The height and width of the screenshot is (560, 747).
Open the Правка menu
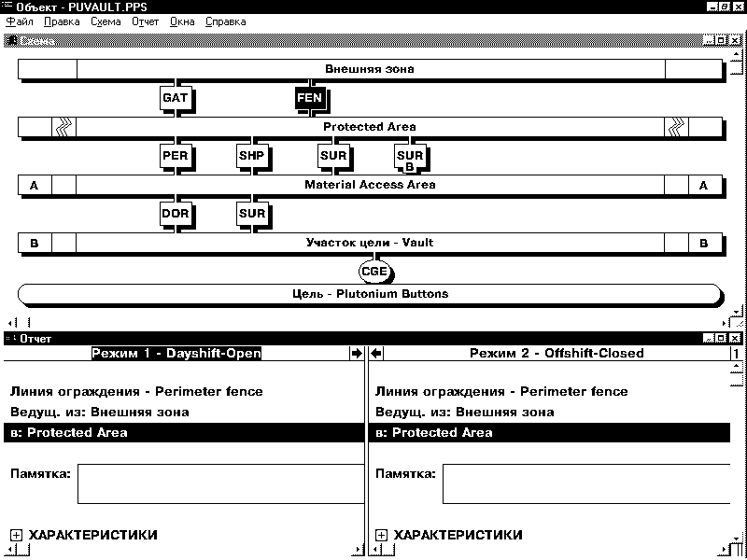62,21
